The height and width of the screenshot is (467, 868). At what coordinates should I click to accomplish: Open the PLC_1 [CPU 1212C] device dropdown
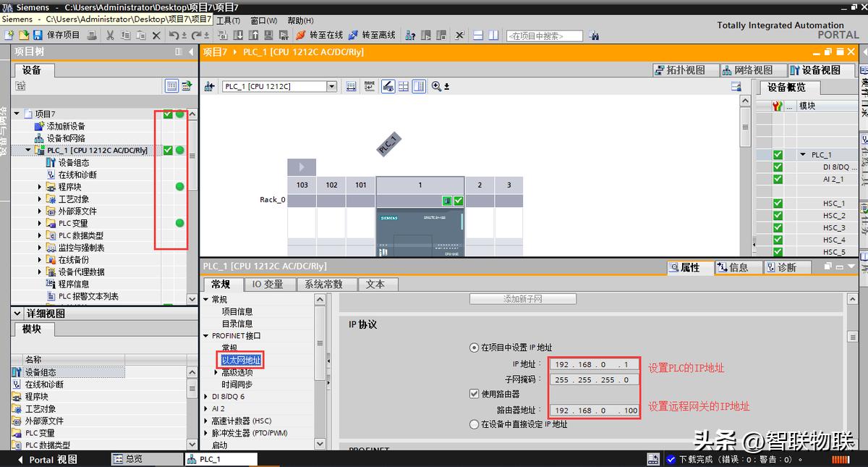[331, 85]
